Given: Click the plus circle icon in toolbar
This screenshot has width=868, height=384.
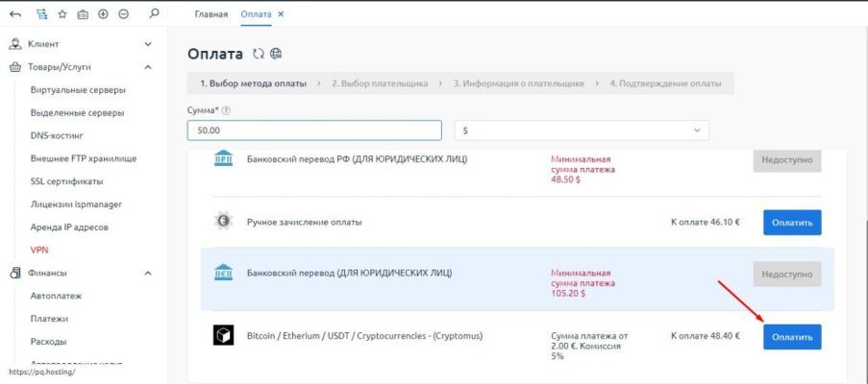Looking at the screenshot, I should point(103,14).
